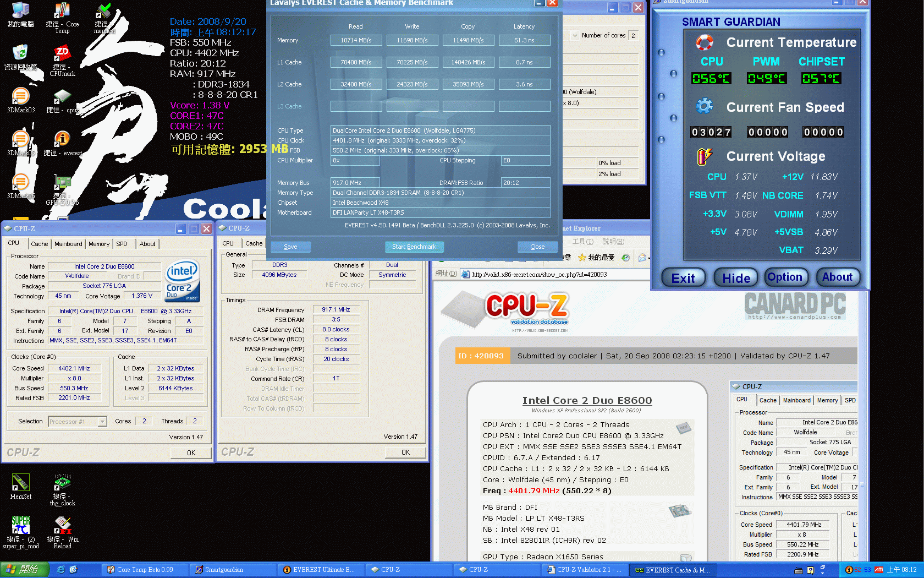Click the L1 Cache Latency field in EVEREST
This screenshot has width=924, height=578.
coord(524,62)
